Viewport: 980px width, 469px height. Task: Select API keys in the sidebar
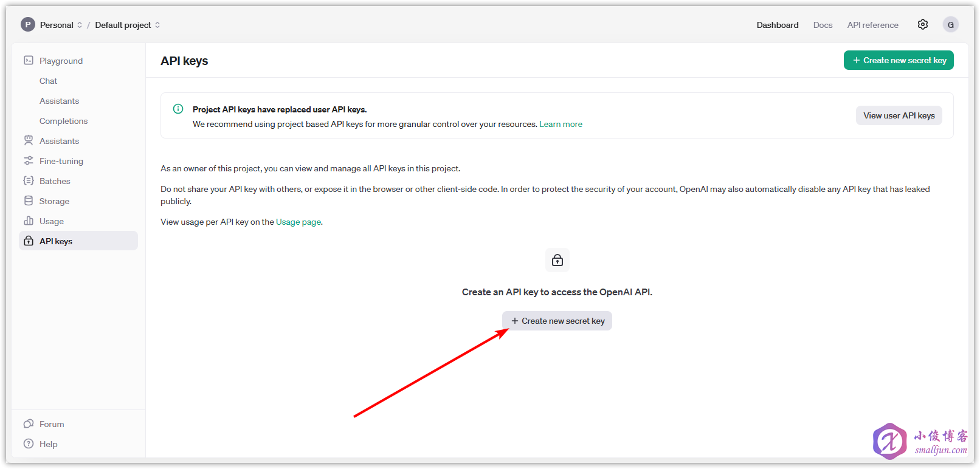pyautogui.click(x=78, y=241)
